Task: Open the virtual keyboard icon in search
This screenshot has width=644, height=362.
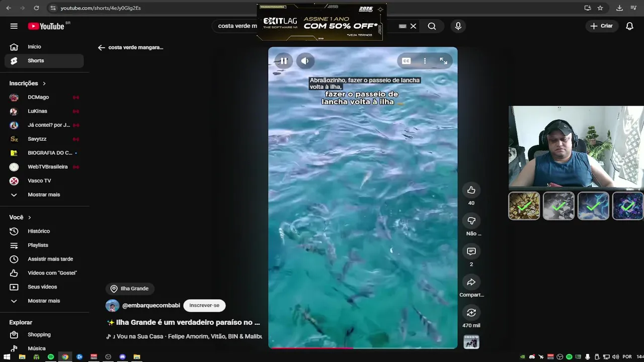Action: click(403, 26)
